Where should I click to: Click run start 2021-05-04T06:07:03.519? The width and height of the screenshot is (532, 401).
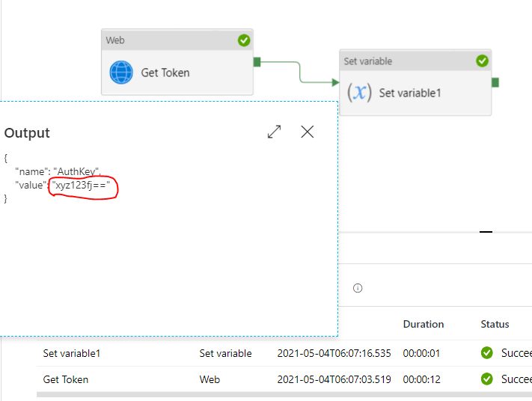334,379
